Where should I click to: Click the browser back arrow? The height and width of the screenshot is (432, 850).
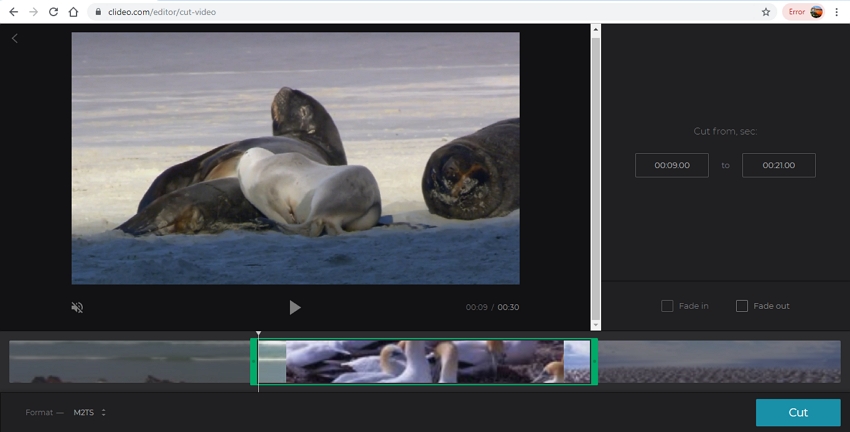13,12
